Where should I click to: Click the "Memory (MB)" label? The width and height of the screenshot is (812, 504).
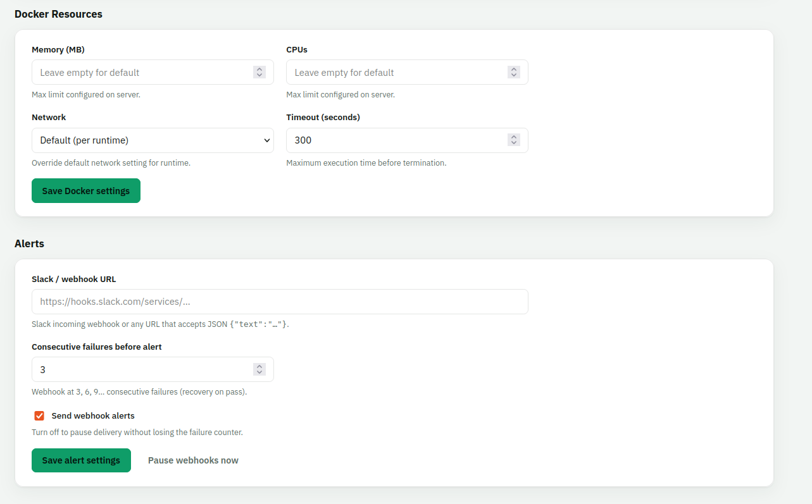coord(58,49)
